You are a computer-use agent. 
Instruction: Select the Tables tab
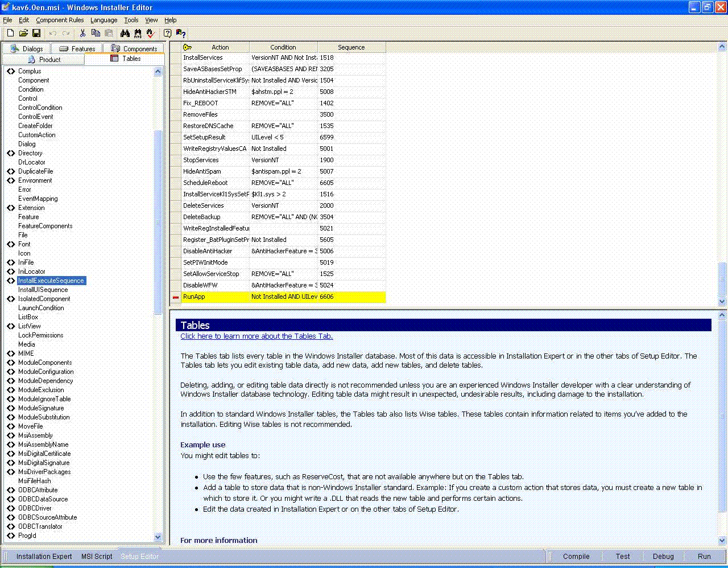tap(126, 59)
